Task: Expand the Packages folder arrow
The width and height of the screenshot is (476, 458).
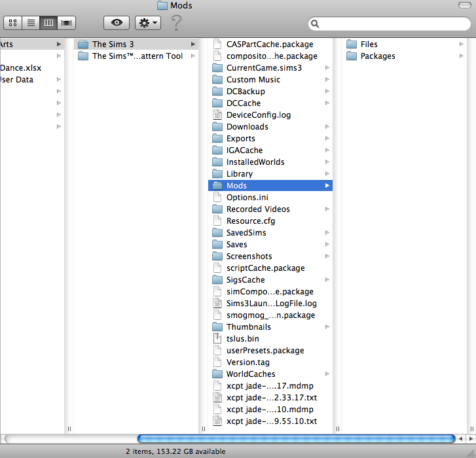Action: [462, 56]
